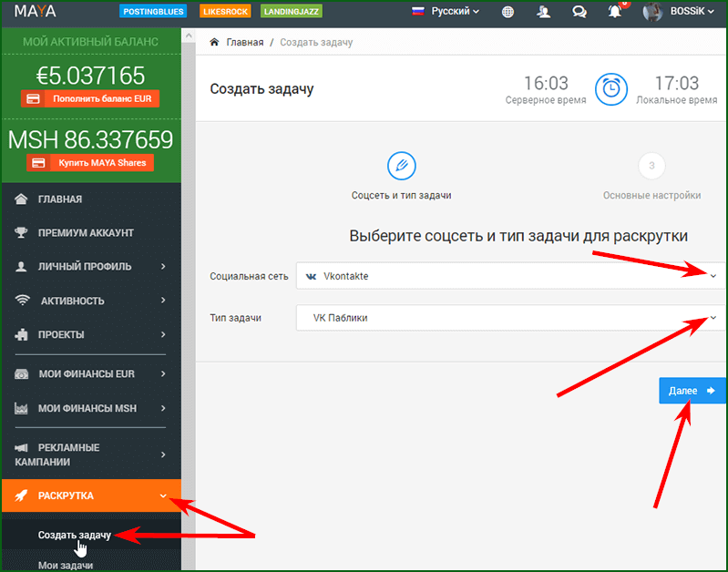Expand АКТИВНОСТЬ submenu chevron
This screenshot has width=728, height=572.
tap(163, 301)
